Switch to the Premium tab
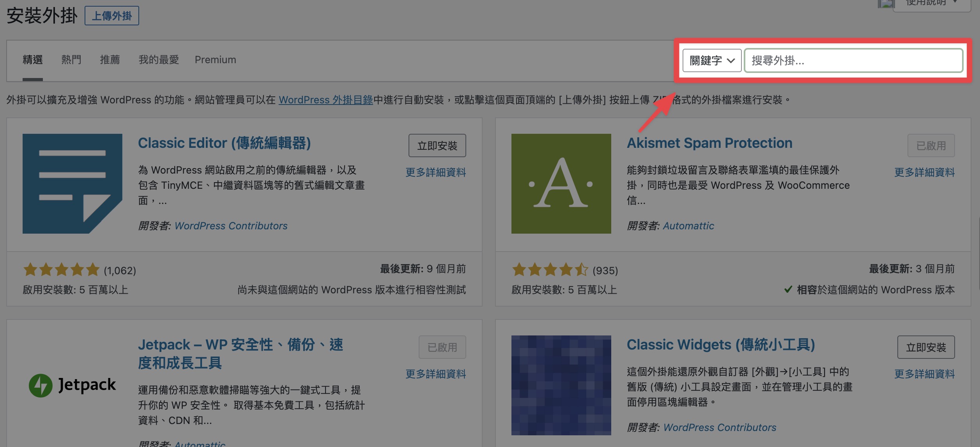This screenshot has height=447, width=980. click(216, 60)
